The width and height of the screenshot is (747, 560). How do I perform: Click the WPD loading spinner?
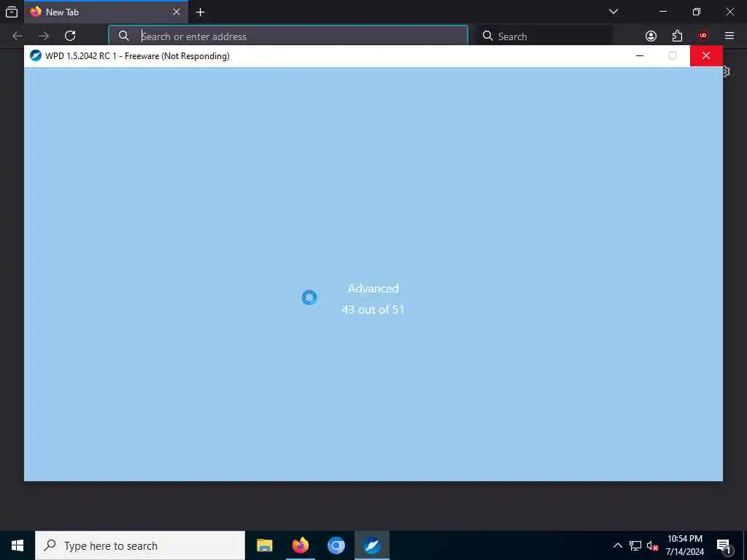click(309, 297)
